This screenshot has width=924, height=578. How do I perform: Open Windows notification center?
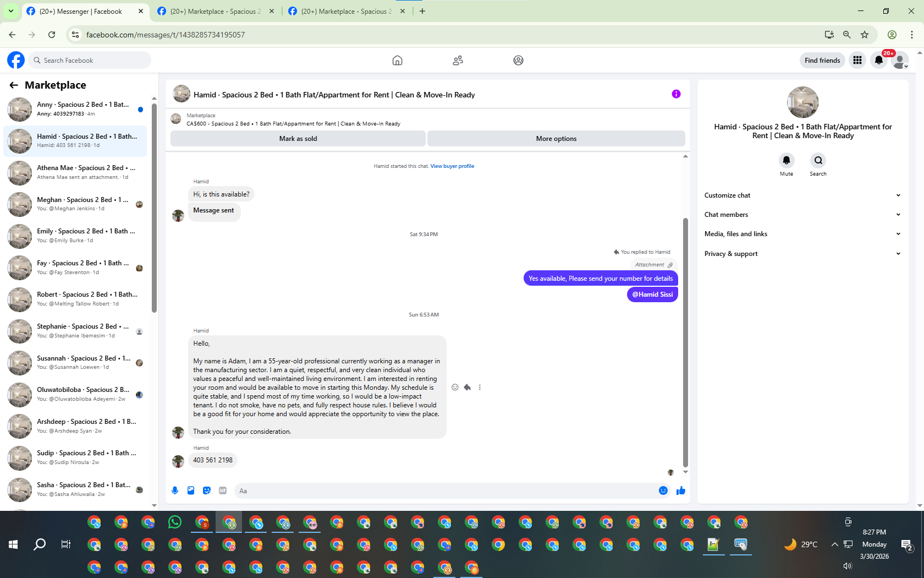(x=907, y=545)
